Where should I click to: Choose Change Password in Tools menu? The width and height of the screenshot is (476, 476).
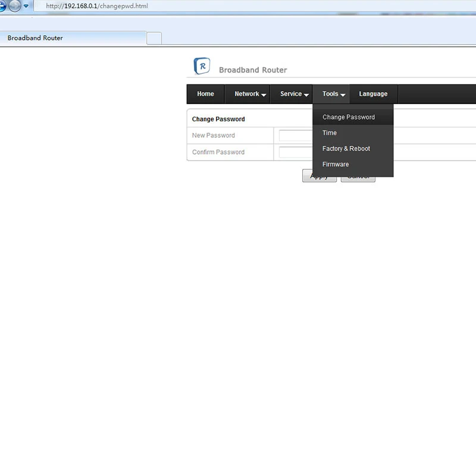pyautogui.click(x=353, y=117)
